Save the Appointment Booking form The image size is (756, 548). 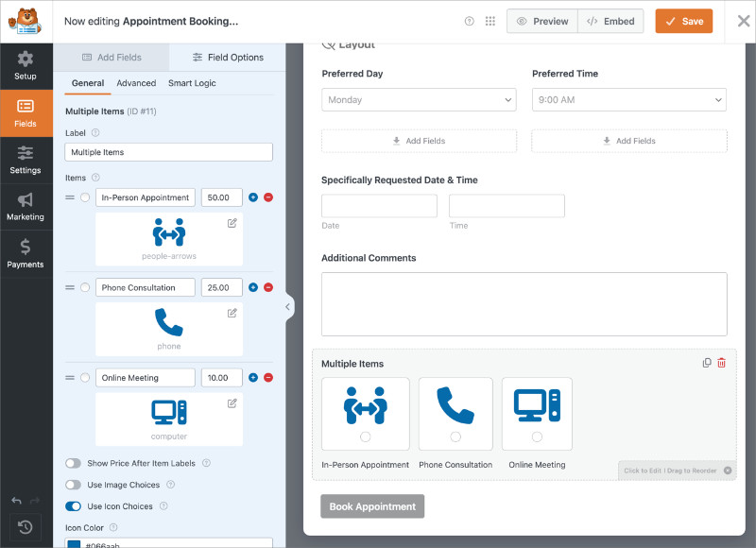point(683,20)
